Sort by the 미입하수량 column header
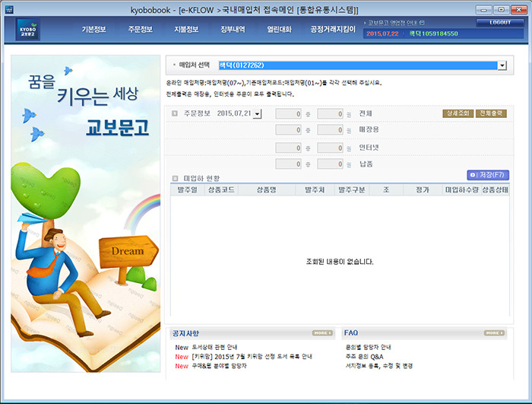Image resolution: width=532 pixels, height=404 pixels. coord(462,190)
